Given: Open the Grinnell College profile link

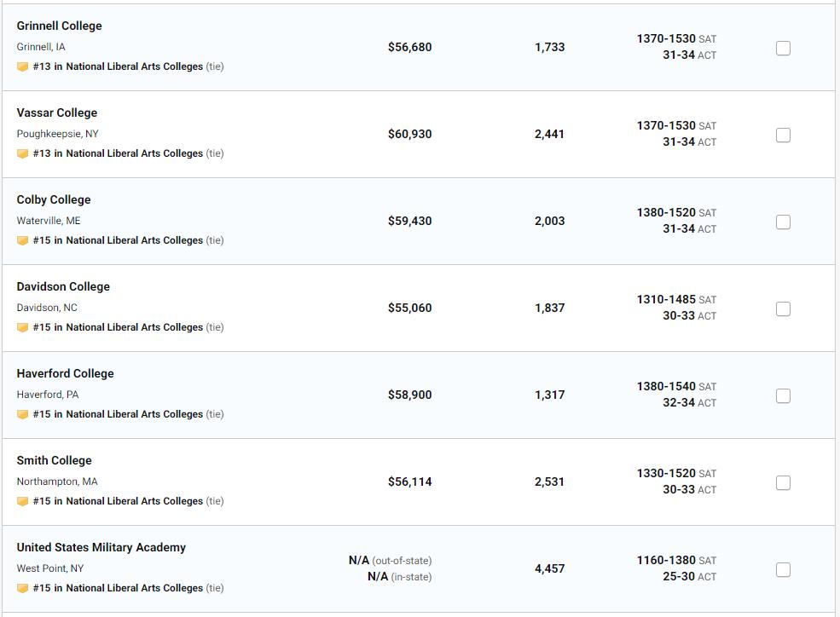Looking at the screenshot, I should click(59, 26).
